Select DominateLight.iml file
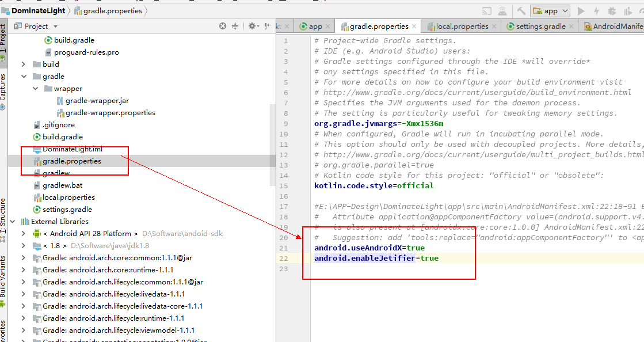The image size is (644, 342). tap(68, 149)
